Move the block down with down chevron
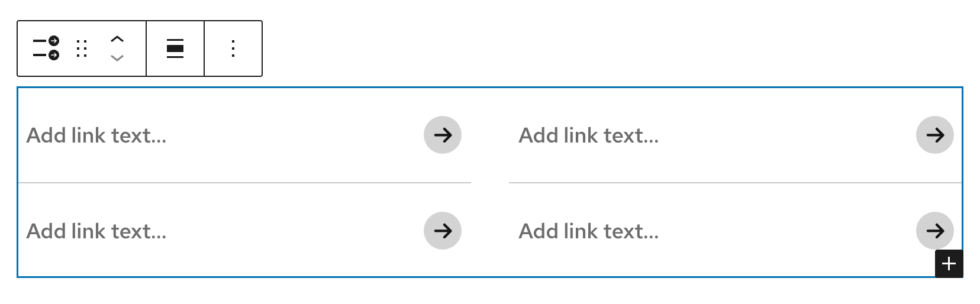The height and width of the screenshot is (304, 980). [x=117, y=58]
